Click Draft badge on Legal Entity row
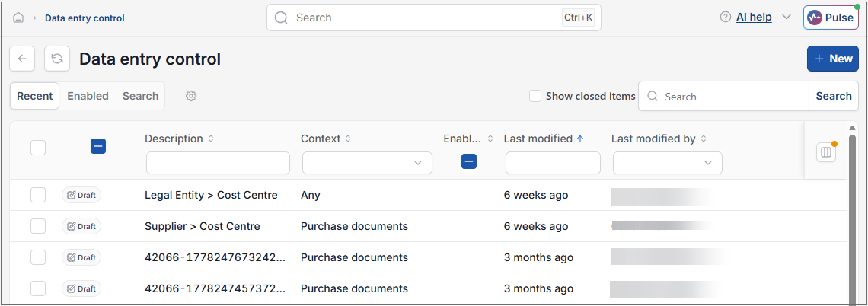868x306 pixels. click(x=81, y=196)
